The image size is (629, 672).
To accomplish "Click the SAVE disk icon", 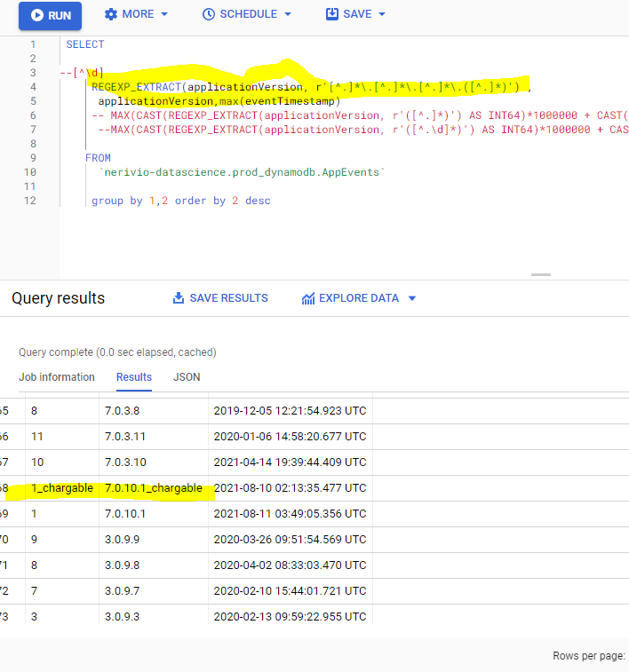I will pos(332,14).
